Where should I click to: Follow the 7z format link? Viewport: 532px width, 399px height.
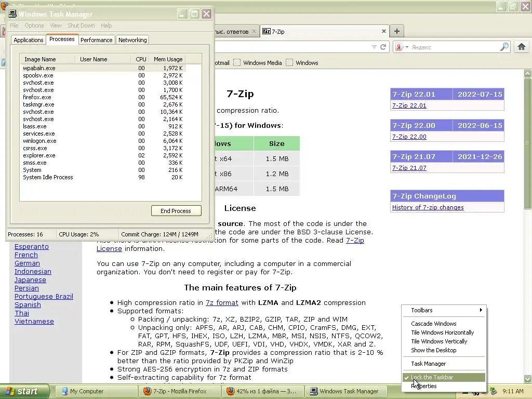click(222, 303)
